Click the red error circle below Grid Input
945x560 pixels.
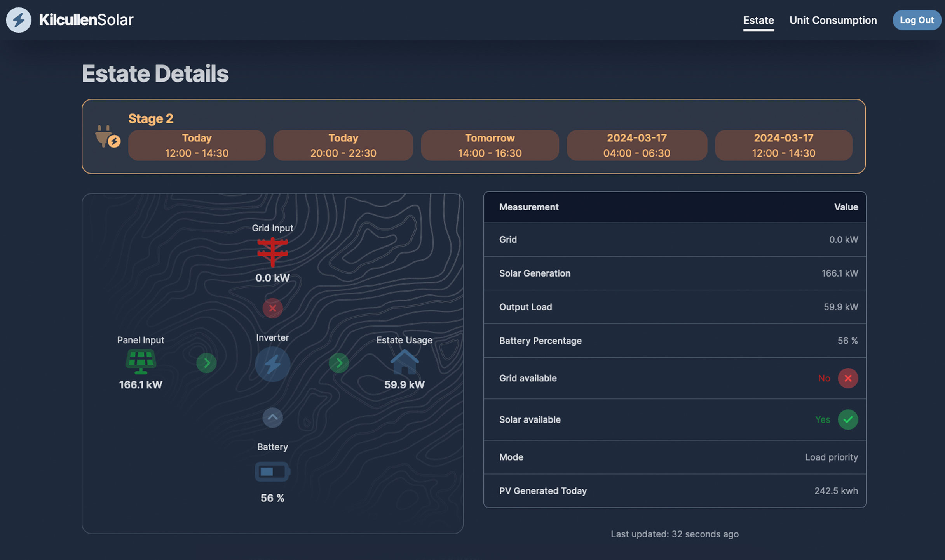pyautogui.click(x=272, y=308)
